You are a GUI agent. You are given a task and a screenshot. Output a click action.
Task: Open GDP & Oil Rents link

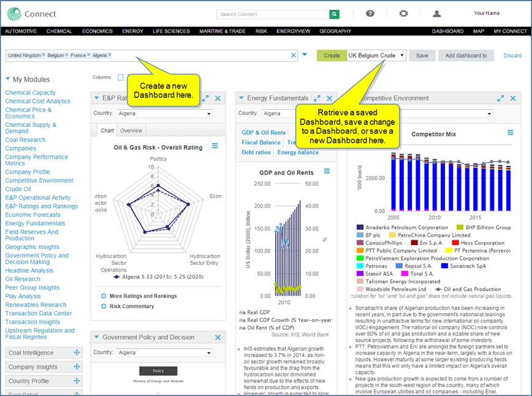click(264, 132)
